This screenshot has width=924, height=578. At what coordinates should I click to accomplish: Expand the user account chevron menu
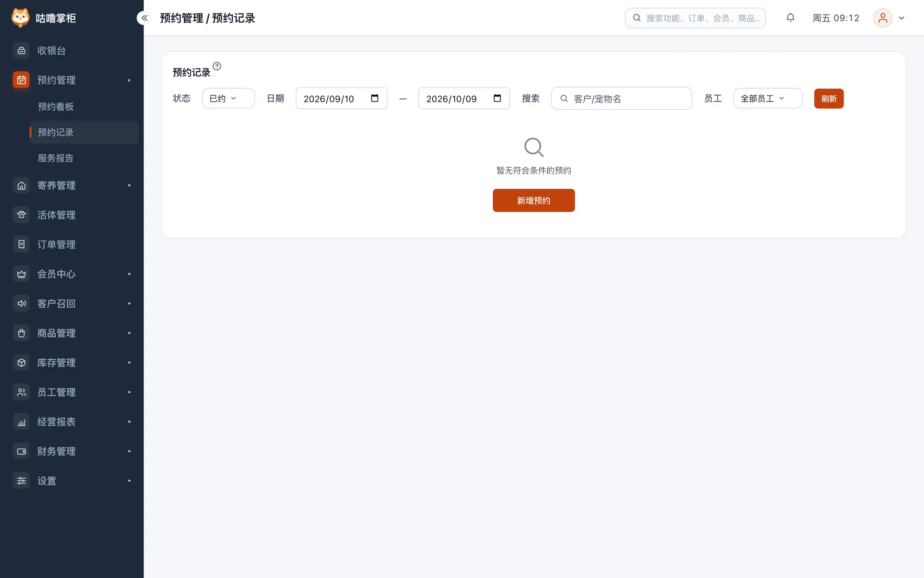pos(901,18)
